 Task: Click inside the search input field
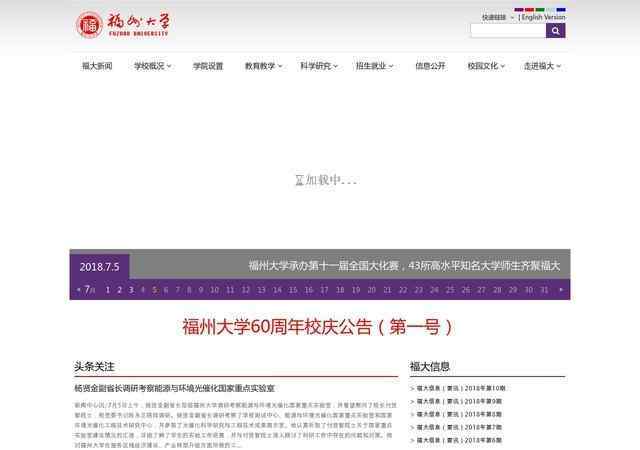click(x=508, y=31)
